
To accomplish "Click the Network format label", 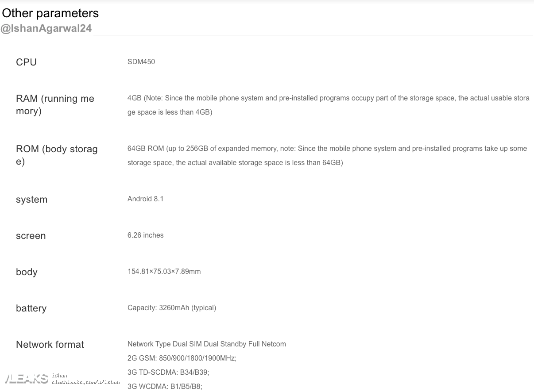I will [50, 345].
